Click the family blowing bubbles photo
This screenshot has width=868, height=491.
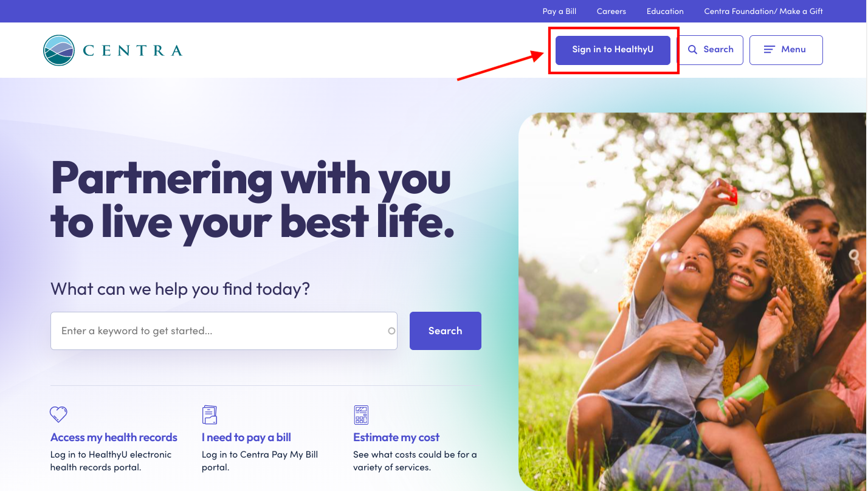click(693, 301)
